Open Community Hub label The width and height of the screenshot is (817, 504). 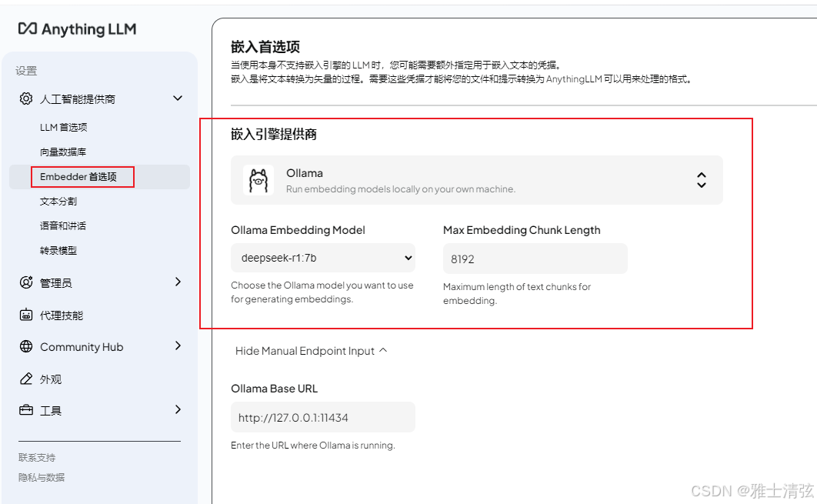coord(82,347)
